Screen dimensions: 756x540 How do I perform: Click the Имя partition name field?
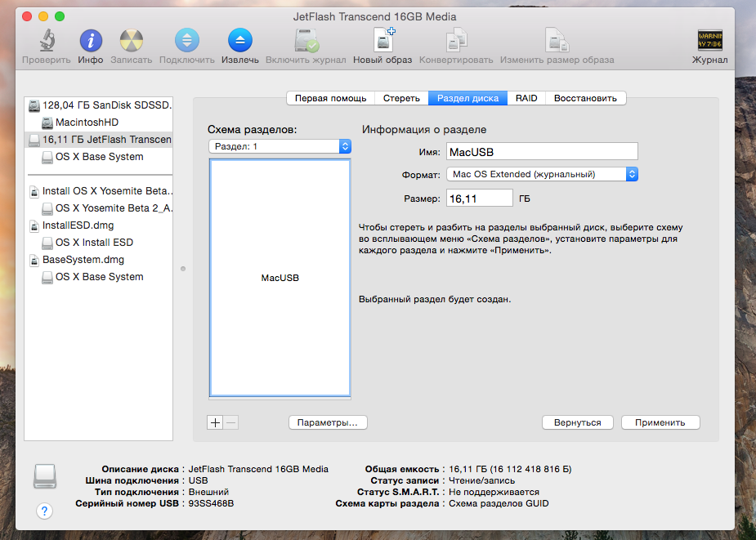click(x=541, y=152)
